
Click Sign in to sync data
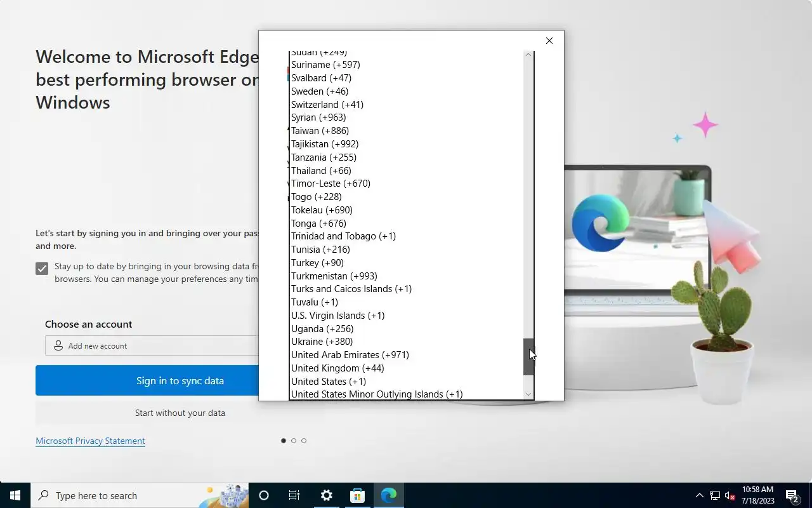click(x=147, y=380)
